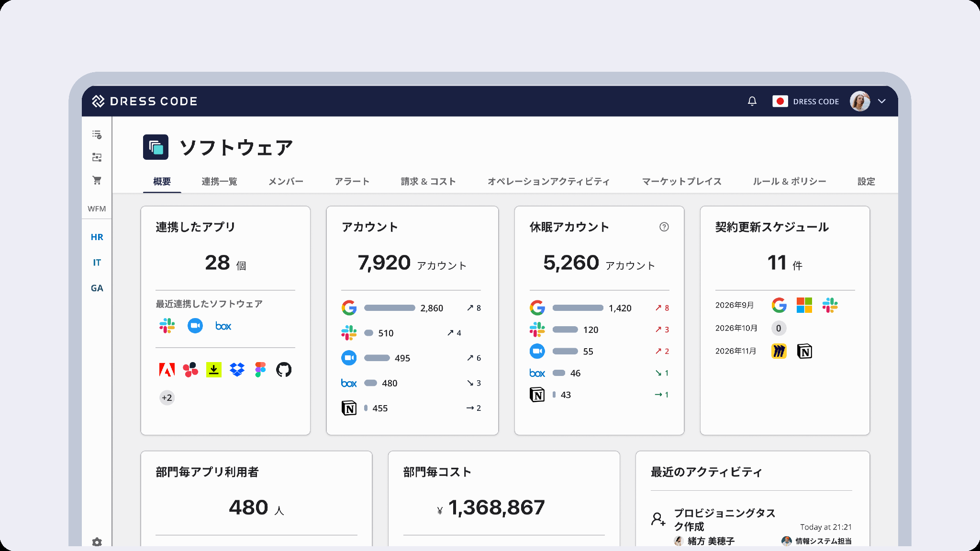Open the org chart sidebar icon
The width and height of the screenshot is (980, 551).
(x=97, y=157)
